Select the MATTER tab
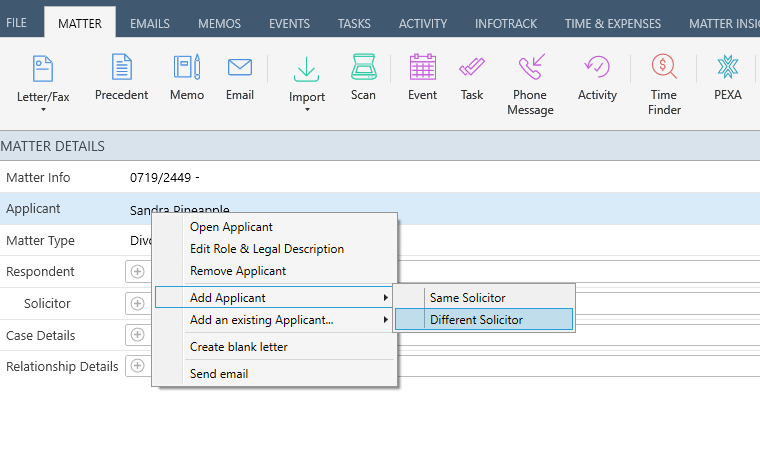 pyautogui.click(x=80, y=23)
